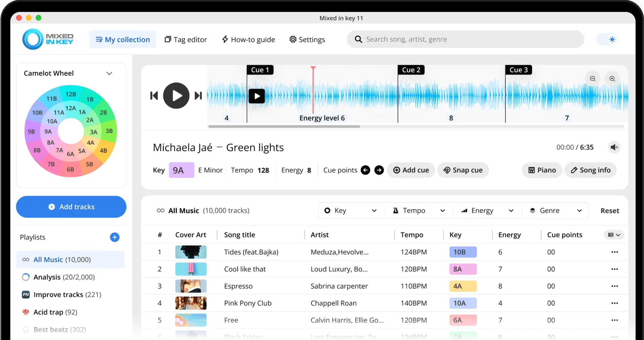Skip to the previous track
644x340 pixels.
point(154,96)
